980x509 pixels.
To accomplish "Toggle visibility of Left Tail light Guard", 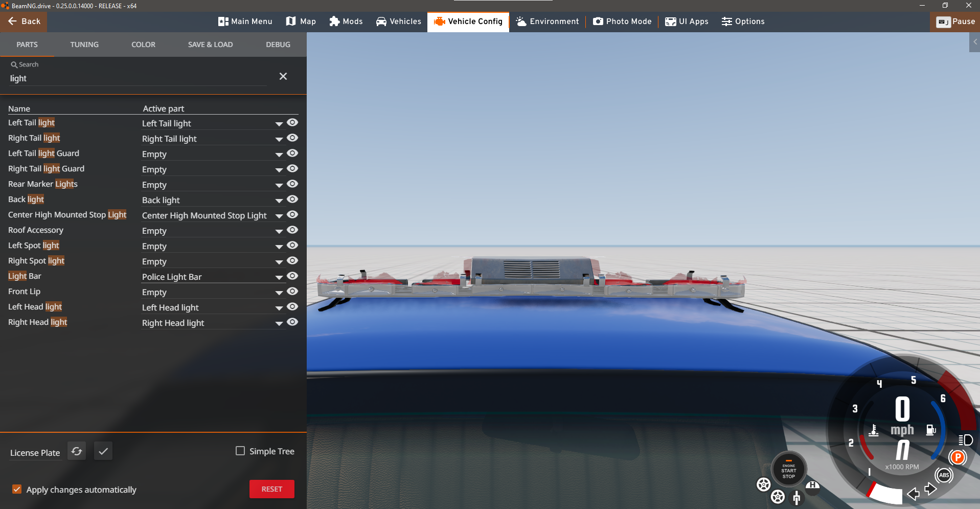I will coord(292,153).
